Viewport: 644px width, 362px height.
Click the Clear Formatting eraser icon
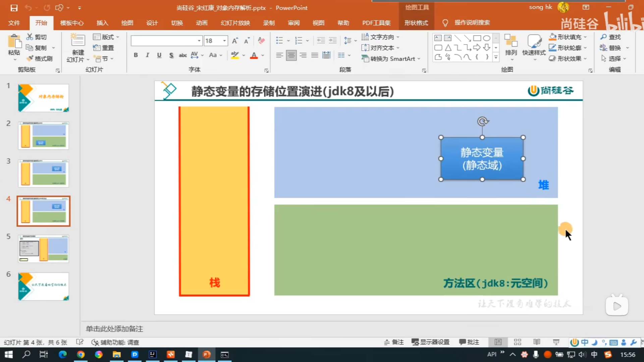pyautogui.click(x=262, y=41)
